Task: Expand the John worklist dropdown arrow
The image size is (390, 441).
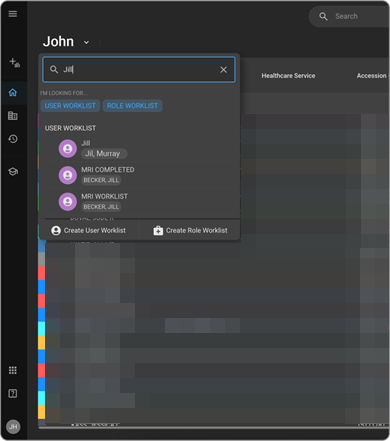Action: pyautogui.click(x=86, y=42)
